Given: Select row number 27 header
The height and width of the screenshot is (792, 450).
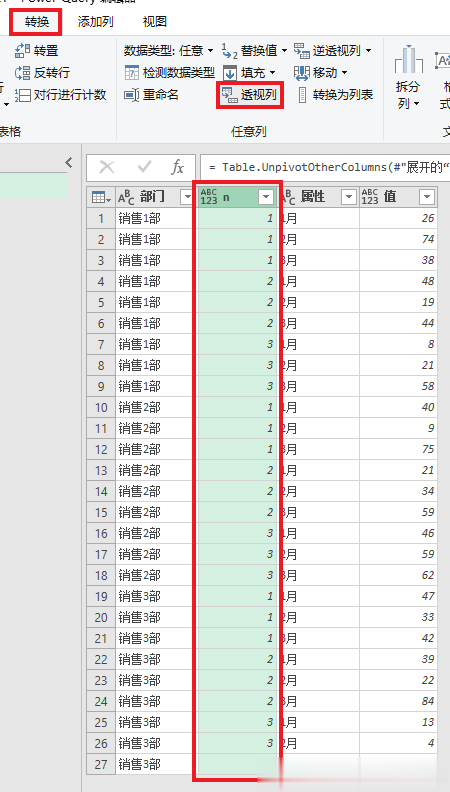Looking at the screenshot, I should click(x=101, y=764).
